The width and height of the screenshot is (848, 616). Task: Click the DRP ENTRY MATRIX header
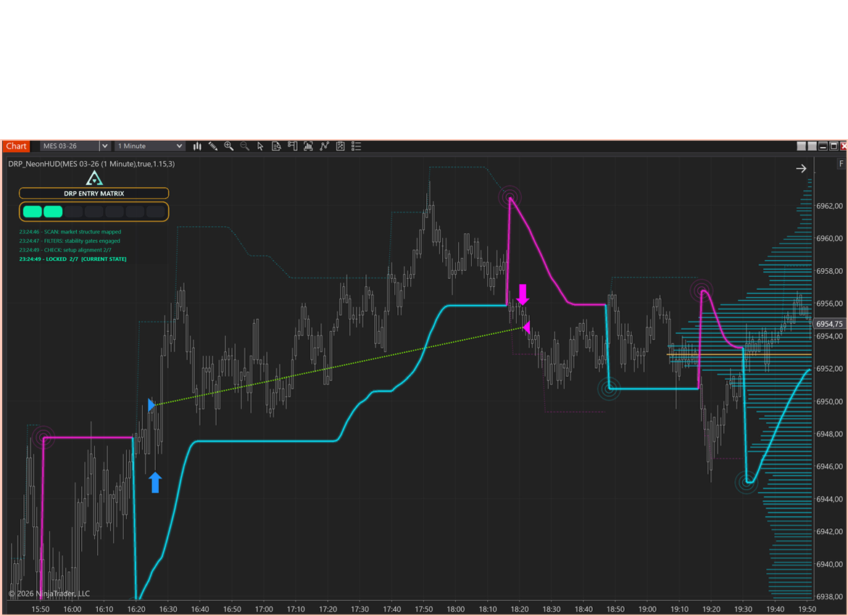point(93,193)
